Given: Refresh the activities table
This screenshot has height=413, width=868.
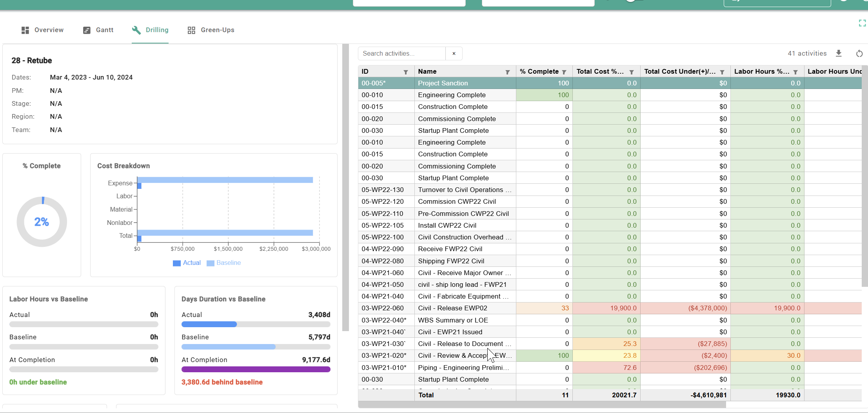Looking at the screenshot, I should point(859,53).
